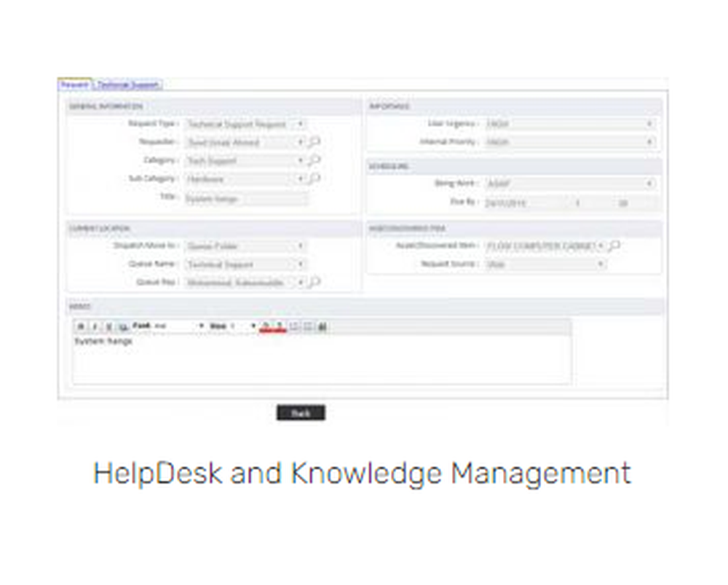Select the Request tab
The width and height of the screenshot is (728, 585).
tap(76, 85)
